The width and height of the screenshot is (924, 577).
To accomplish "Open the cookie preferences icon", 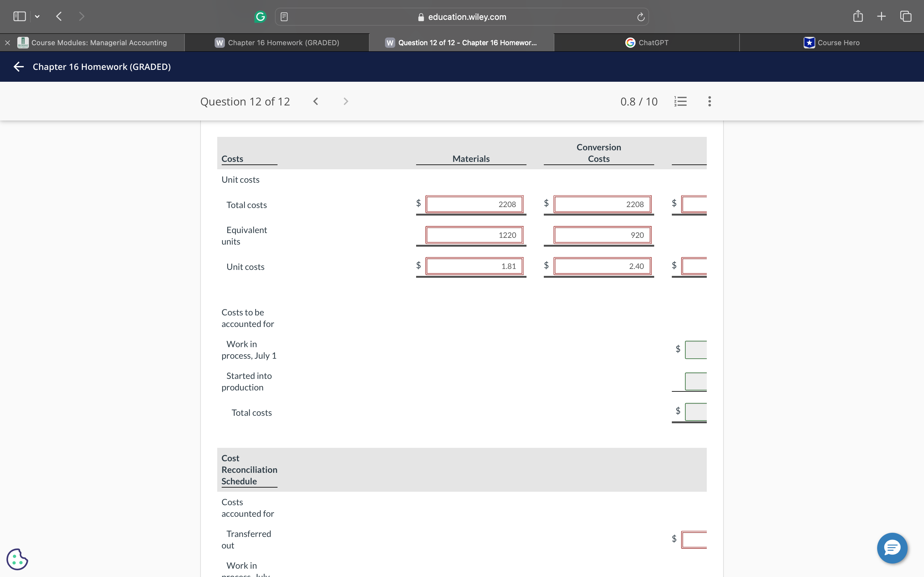I will [x=17, y=559].
